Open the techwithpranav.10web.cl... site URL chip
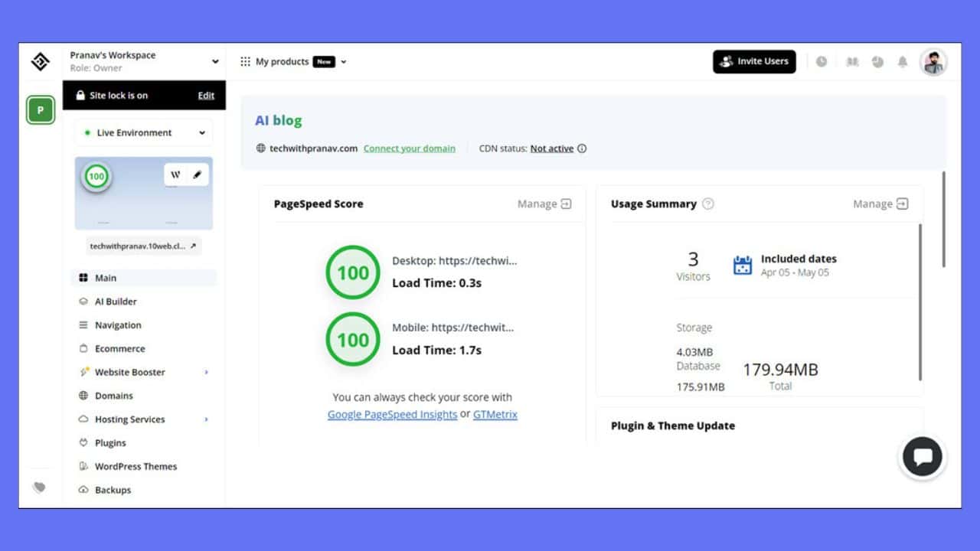The image size is (980, 551). click(x=144, y=246)
